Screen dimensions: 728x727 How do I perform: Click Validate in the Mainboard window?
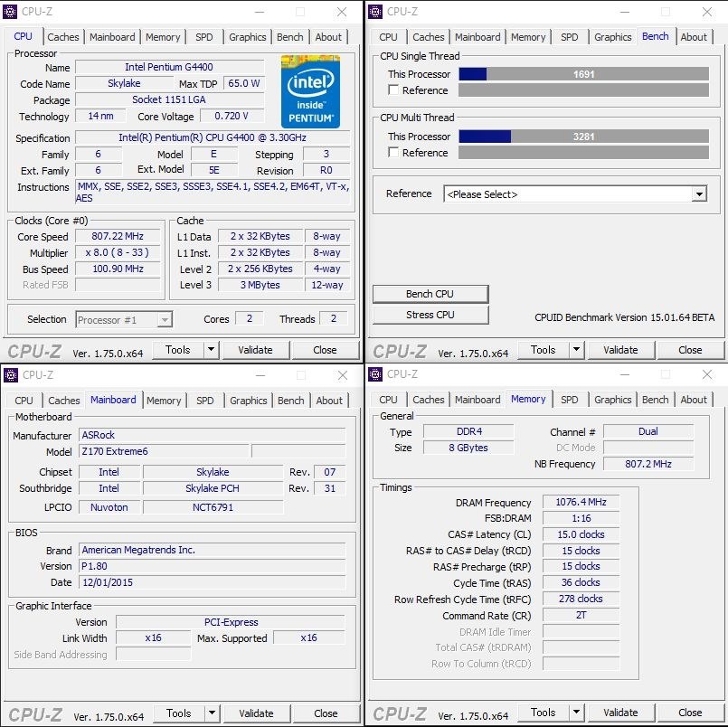(x=256, y=713)
